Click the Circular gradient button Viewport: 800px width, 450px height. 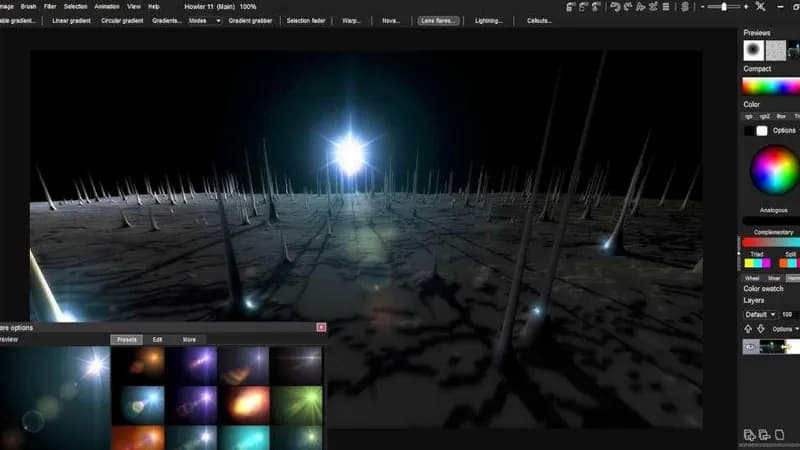coord(122,21)
